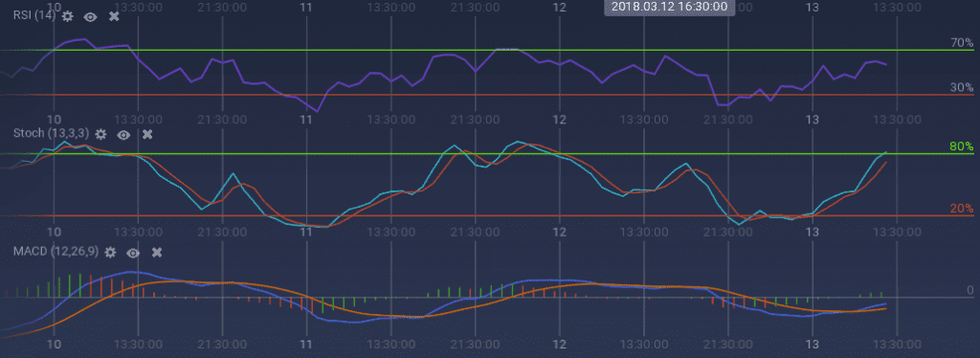Click the 2018.03.12 16:30:00 date tooltip

click(669, 7)
